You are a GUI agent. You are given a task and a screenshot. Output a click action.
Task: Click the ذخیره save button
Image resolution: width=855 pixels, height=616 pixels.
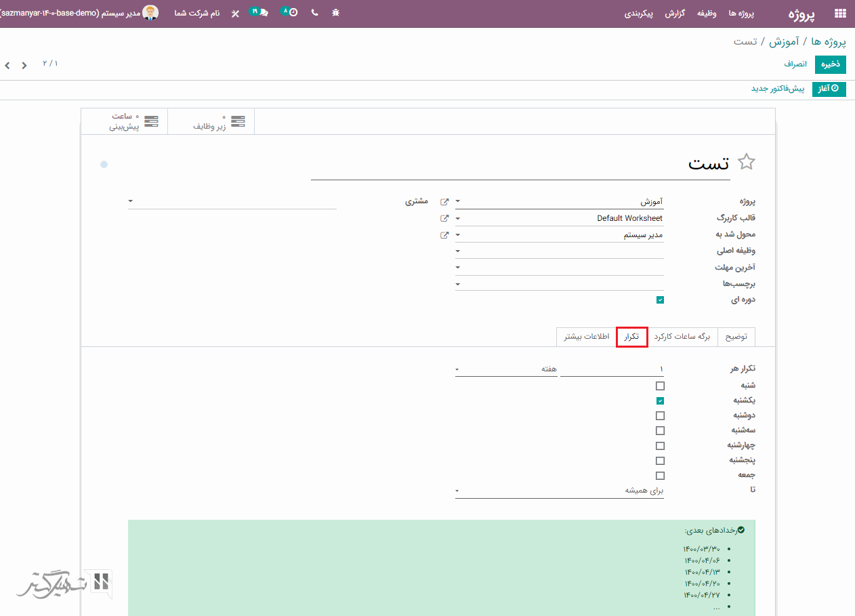click(830, 64)
